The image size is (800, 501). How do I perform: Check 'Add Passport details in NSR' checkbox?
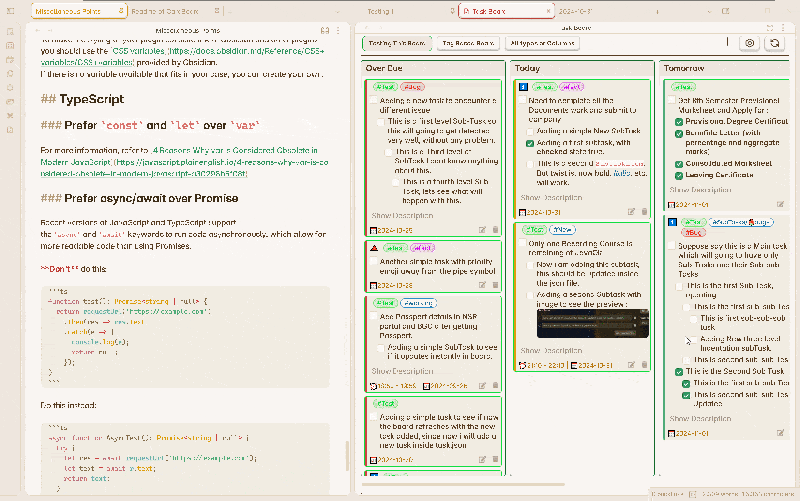click(373, 316)
